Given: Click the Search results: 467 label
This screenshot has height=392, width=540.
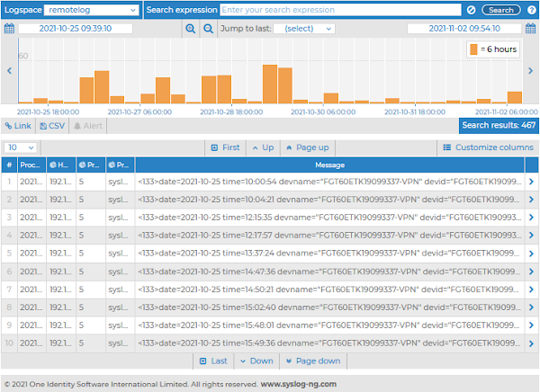Looking at the screenshot, I should pos(499,125).
